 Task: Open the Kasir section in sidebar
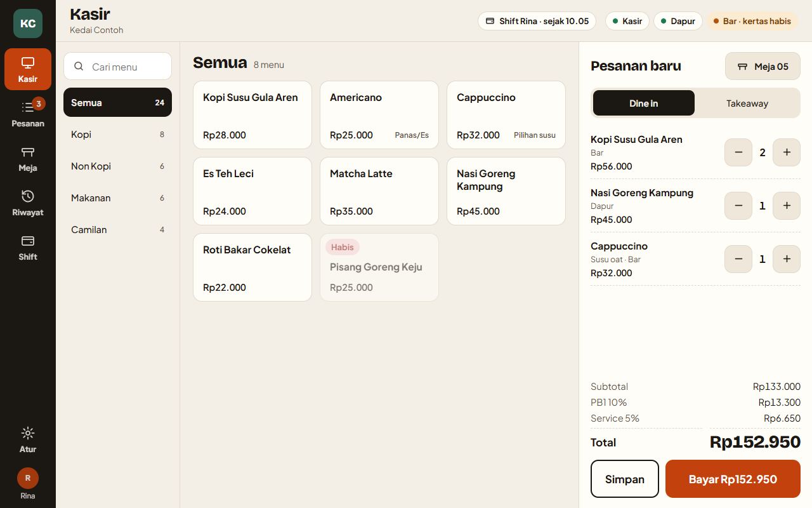coord(28,69)
